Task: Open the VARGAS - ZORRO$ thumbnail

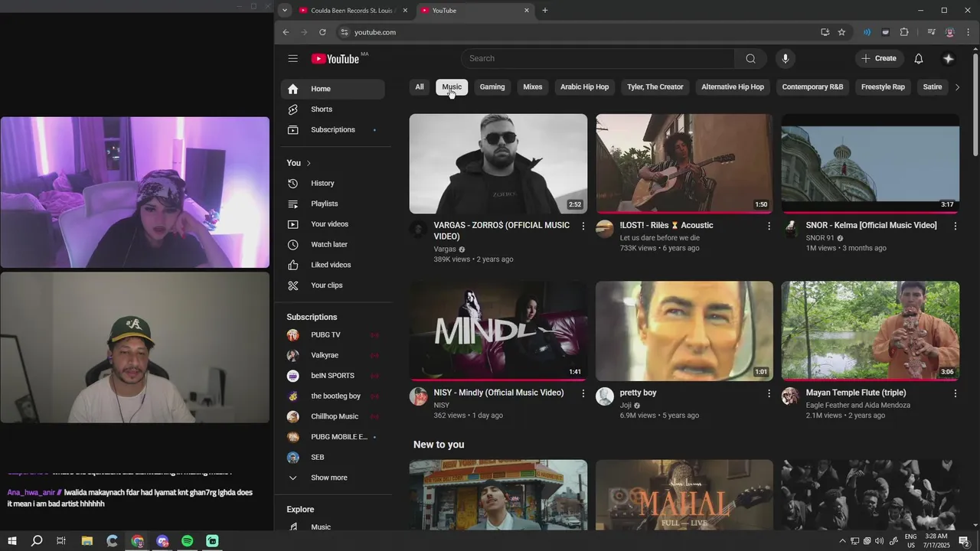Action: (x=498, y=164)
